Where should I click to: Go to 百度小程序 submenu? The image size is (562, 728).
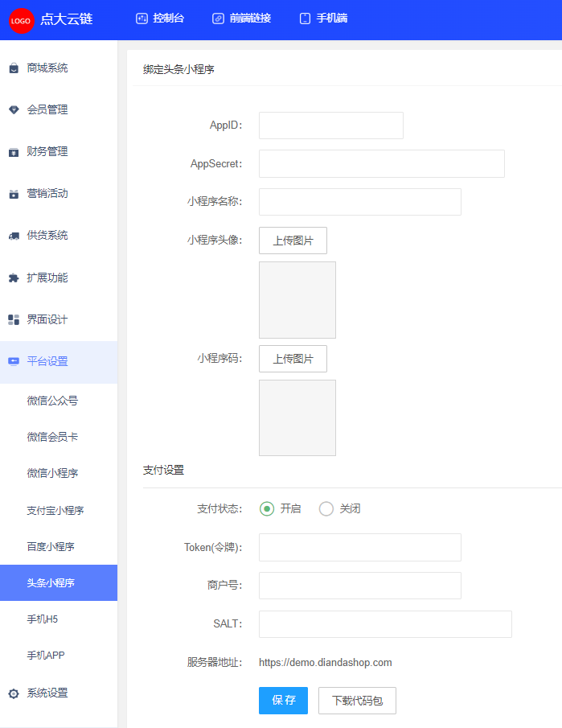(59, 546)
